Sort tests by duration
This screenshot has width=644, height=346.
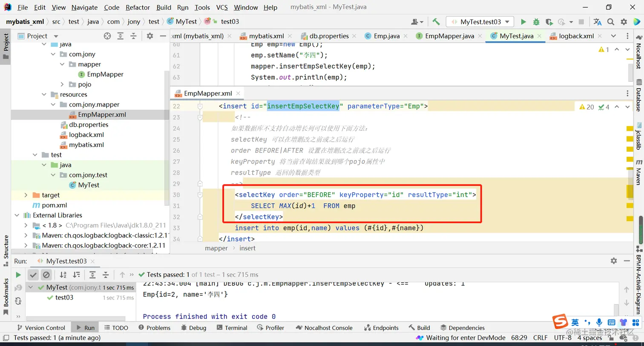(77, 275)
